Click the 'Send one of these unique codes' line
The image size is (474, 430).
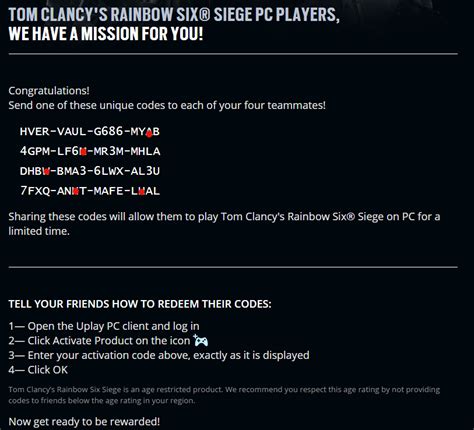pyautogui.click(x=167, y=105)
